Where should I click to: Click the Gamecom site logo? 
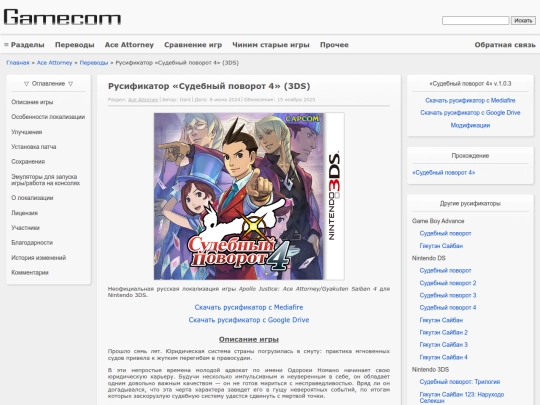coord(62,17)
